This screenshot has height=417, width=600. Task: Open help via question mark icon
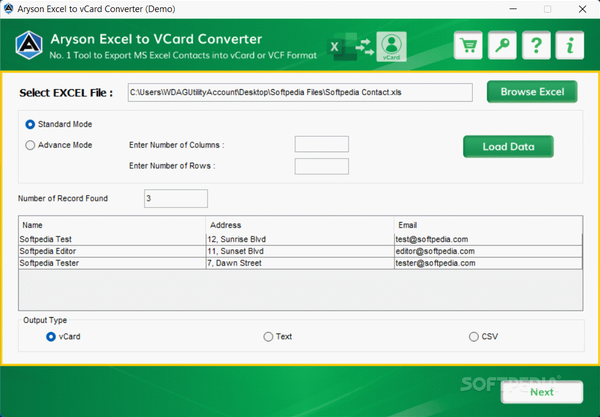pyautogui.click(x=536, y=46)
